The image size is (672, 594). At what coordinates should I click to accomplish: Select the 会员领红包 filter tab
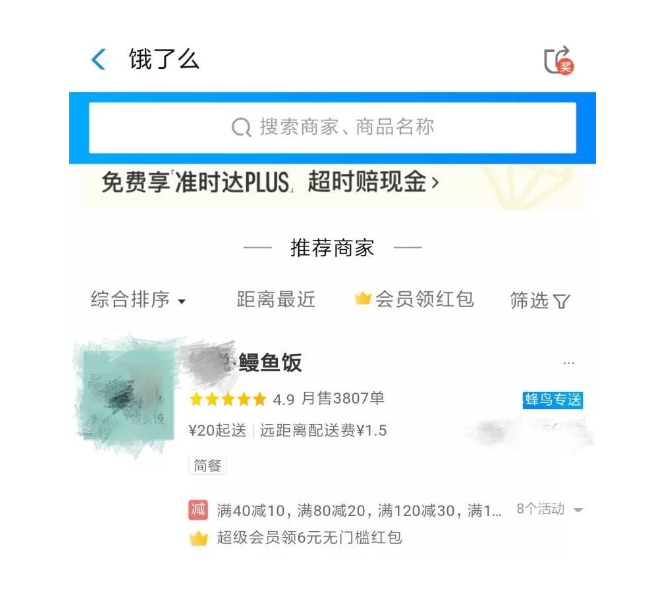click(414, 299)
